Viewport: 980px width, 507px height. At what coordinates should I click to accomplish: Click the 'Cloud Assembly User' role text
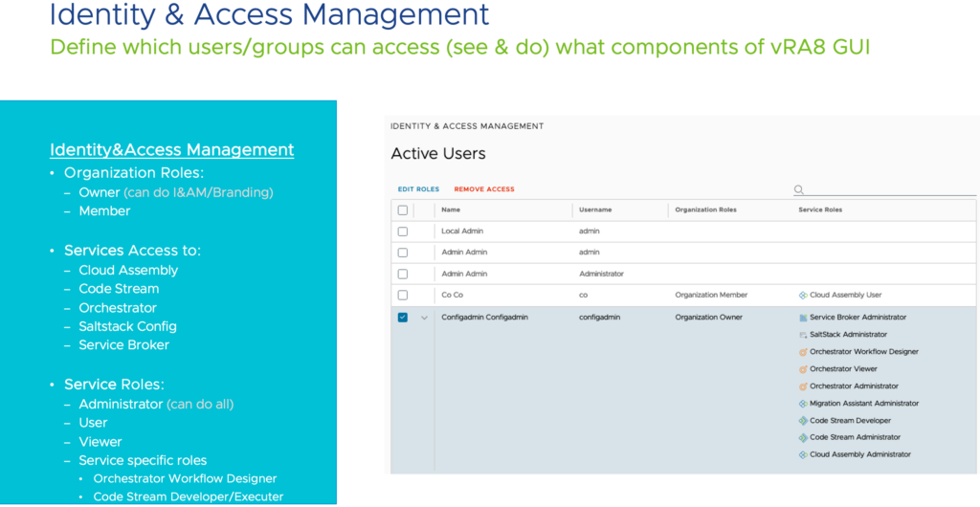click(846, 295)
